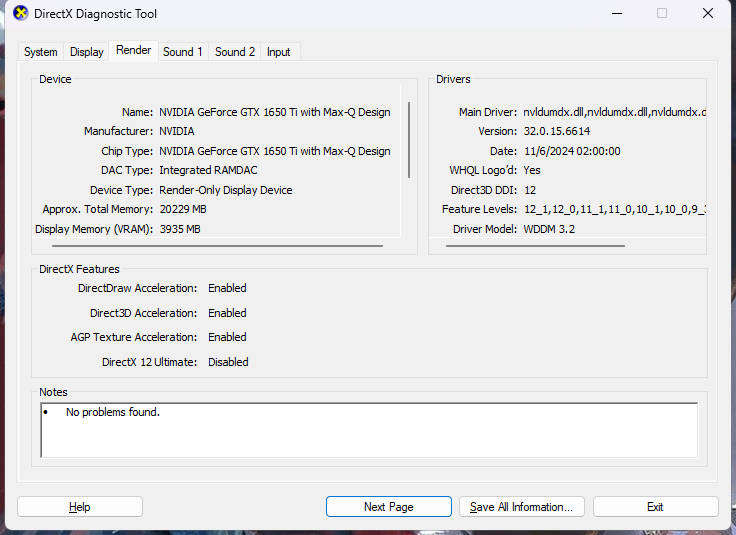This screenshot has width=736, height=535.
Task: Switch to the System tab
Action: click(41, 52)
